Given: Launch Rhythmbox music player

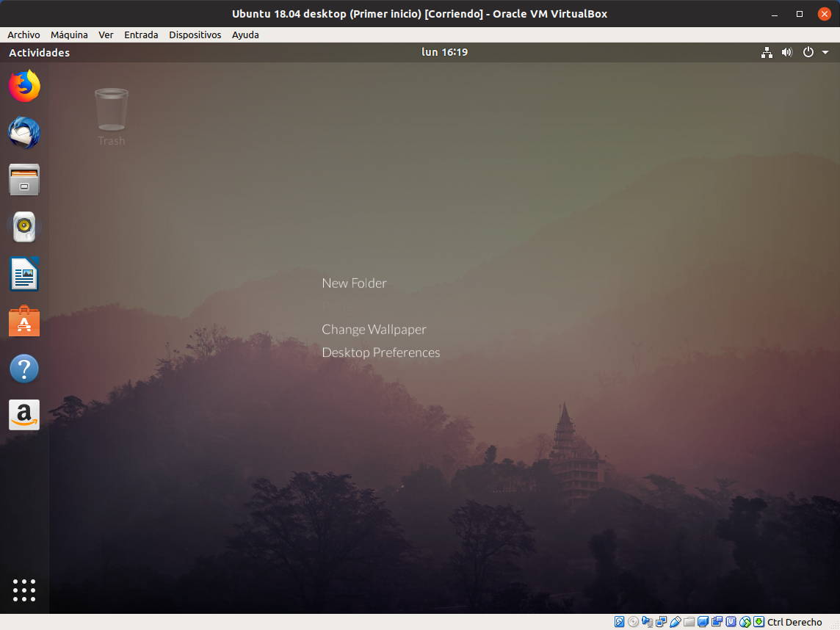Looking at the screenshot, I should 24,228.
